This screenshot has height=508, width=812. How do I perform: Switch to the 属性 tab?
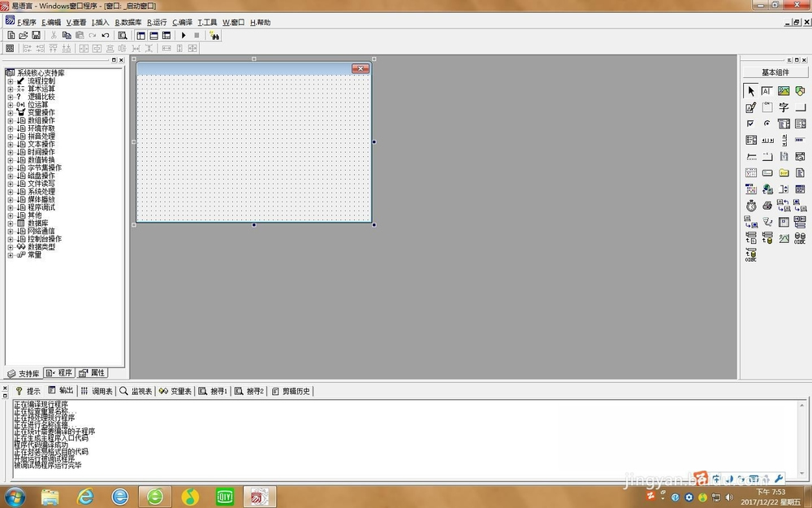pos(93,373)
